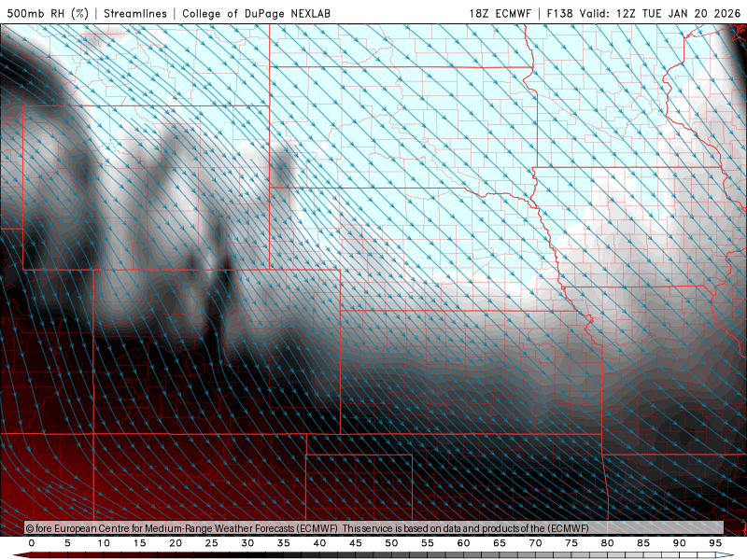Image resolution: width=747 pixels, height=560 pixels.
Task: Select the "18Z ECMWF" model run label
Action: [500, 13]
